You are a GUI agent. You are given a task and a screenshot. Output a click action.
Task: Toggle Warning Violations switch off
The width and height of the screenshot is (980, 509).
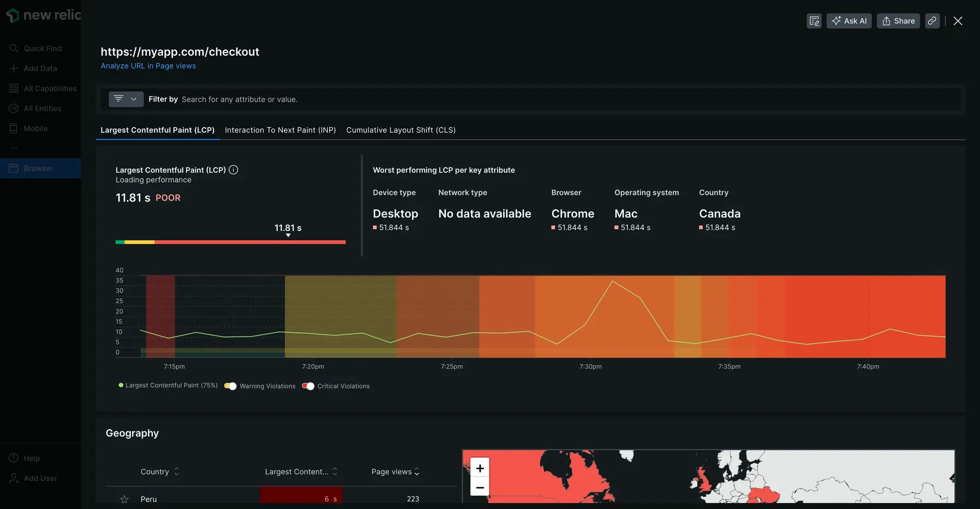tap(230, 386)
